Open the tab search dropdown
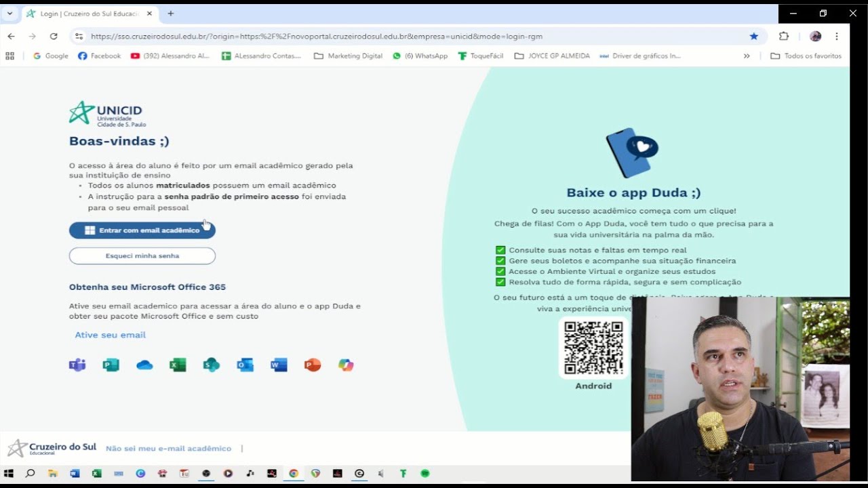 point(9,14)
